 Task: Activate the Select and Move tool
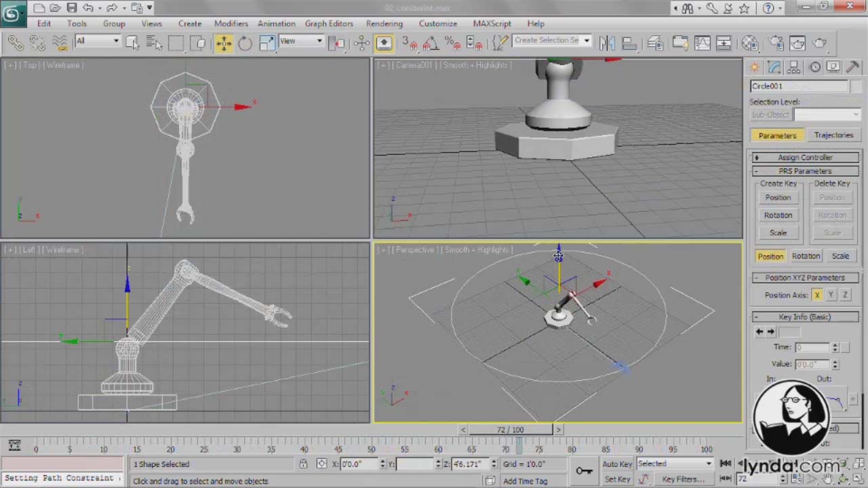tap(223, 43)
